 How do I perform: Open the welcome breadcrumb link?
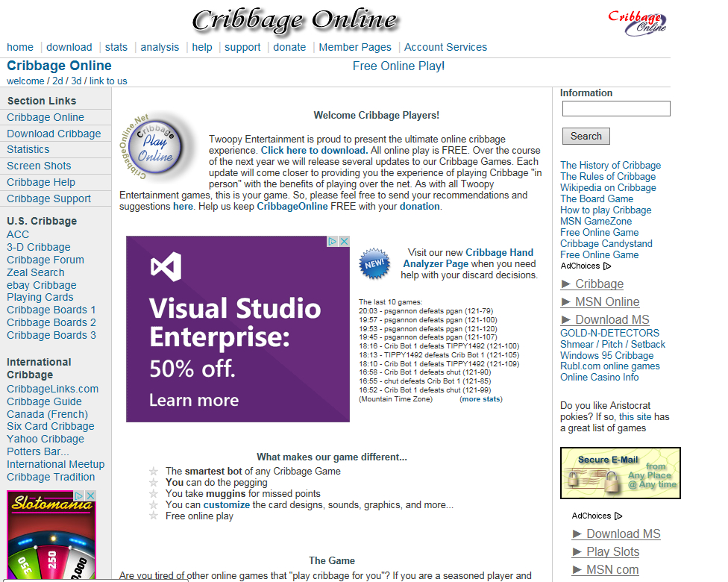click(25, 81)
